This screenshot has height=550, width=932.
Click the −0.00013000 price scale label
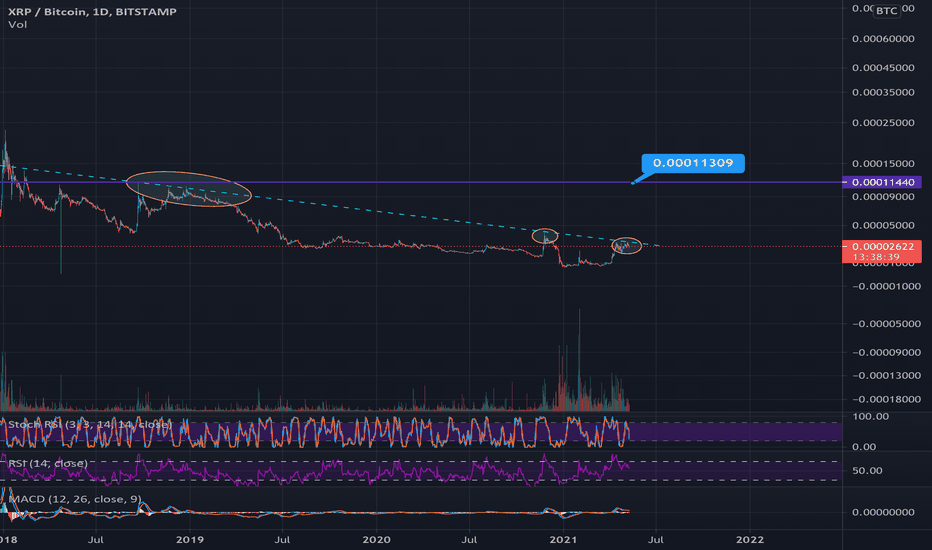tap(886, 376)
